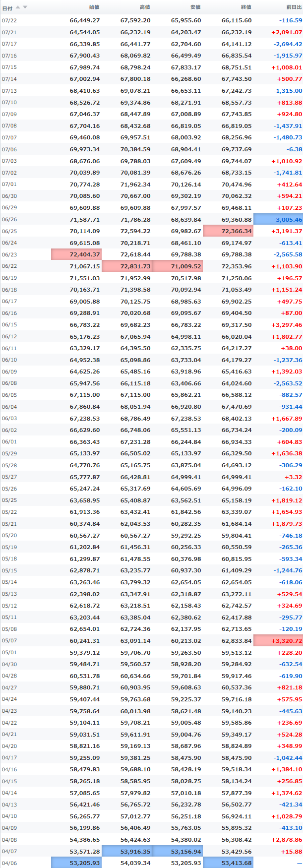Select the change value +524.28
Screen dimensions: 303x868
(x=290, y=735)
